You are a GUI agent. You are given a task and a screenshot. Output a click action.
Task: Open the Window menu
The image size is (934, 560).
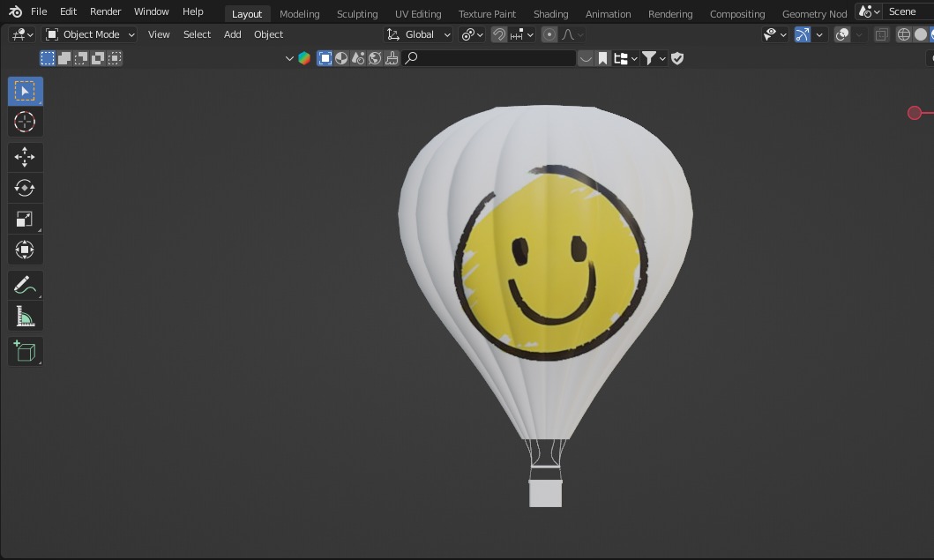152,11
